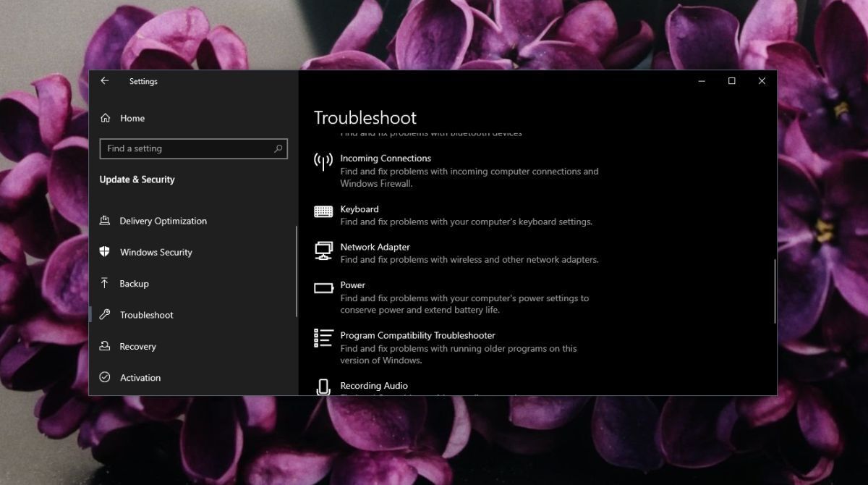Screen dimensions: 868x485
Task: Select the Keyboard troubleshooter icon
Action: 323,210
